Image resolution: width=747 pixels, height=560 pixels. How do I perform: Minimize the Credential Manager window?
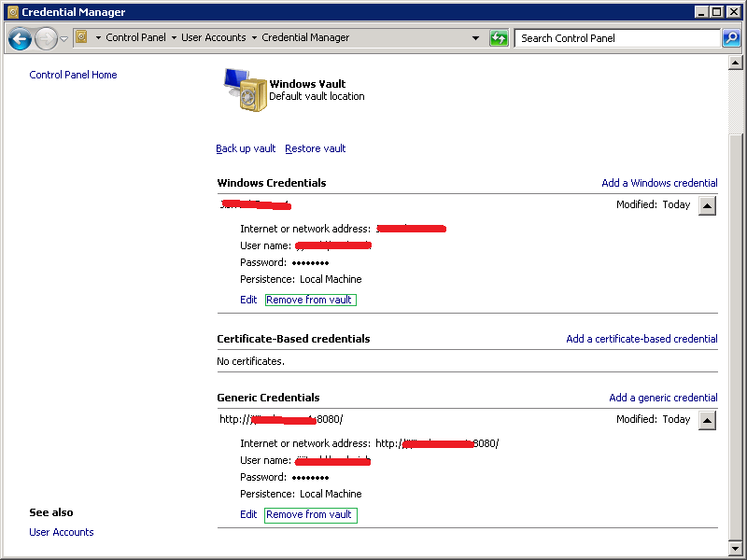click(x=701, y=12)
